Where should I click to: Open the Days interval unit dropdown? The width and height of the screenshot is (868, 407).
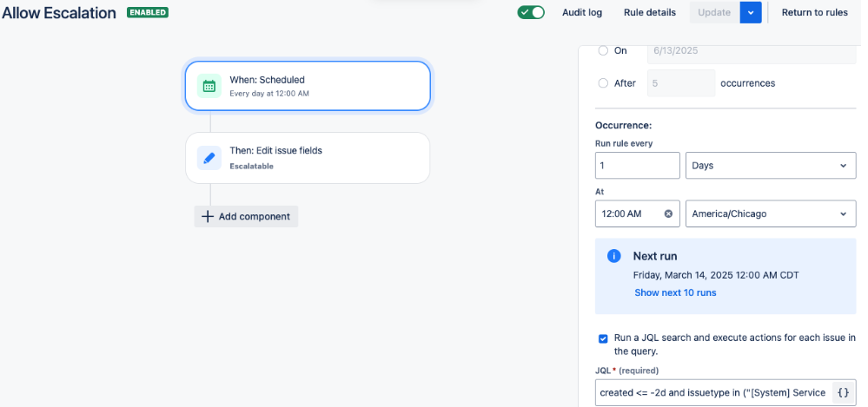771,166
